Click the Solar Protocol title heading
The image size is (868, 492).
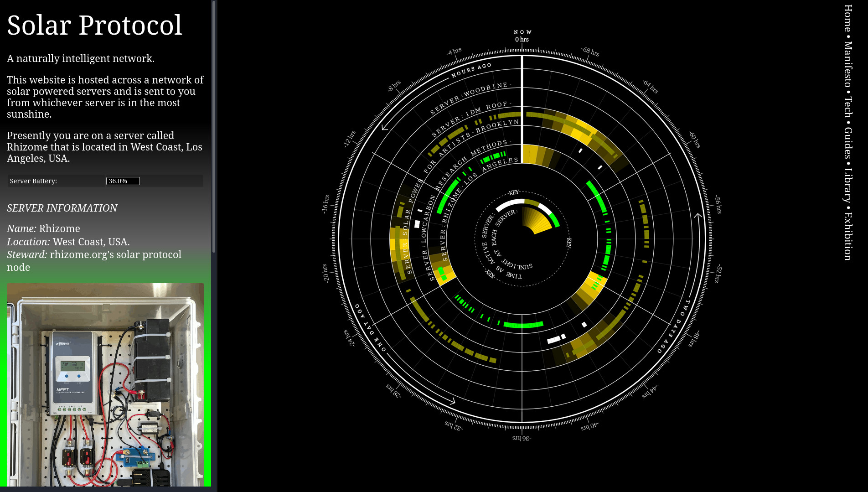coord(94,25)
